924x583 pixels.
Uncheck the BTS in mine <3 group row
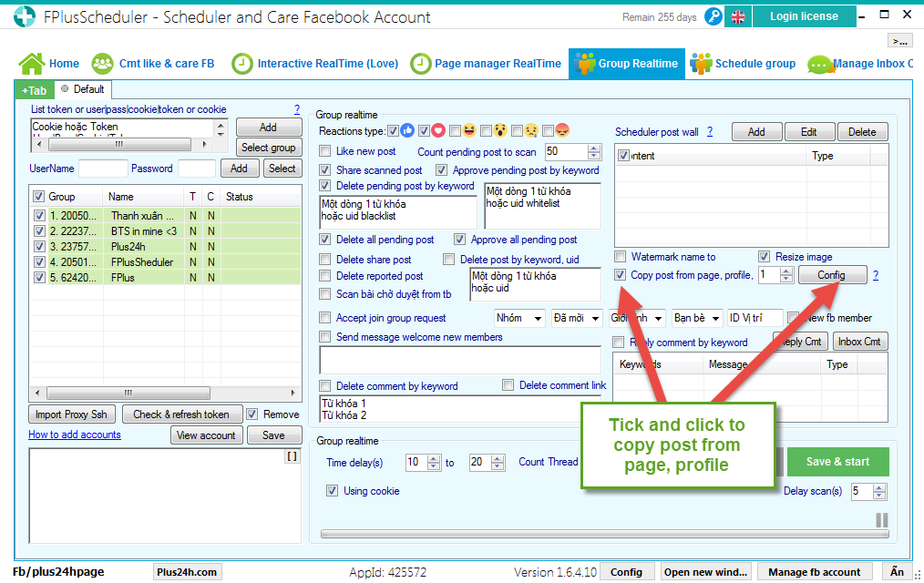39,231
